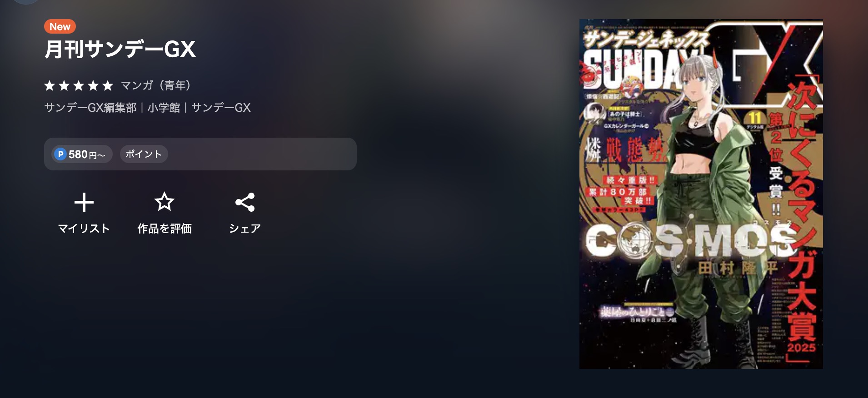The image size is (868, 398).
Task: Click the 作品を評価 label
Action: 165,228
